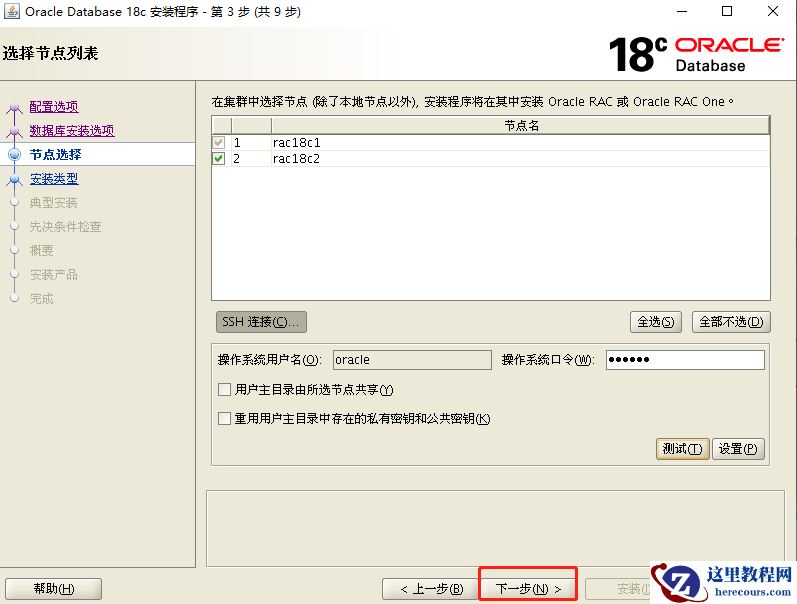Viewport: 797px width, 604px height.
Task: Click the 全部不选(D) button
Action: point(731,322)
